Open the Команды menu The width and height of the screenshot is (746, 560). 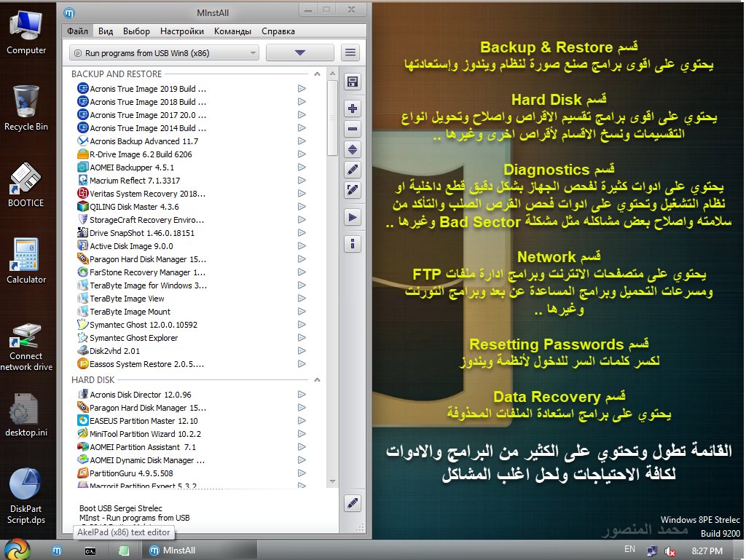[232, 31]
